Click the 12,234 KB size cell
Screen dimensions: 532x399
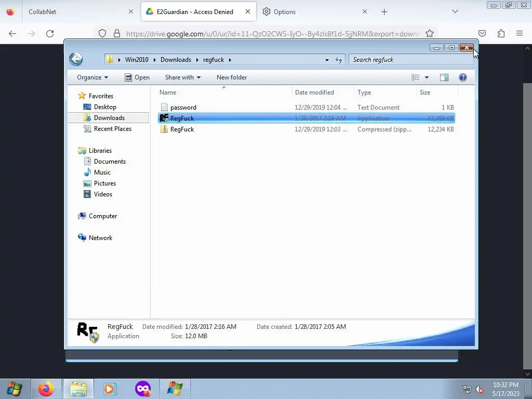tap(441, 129)
